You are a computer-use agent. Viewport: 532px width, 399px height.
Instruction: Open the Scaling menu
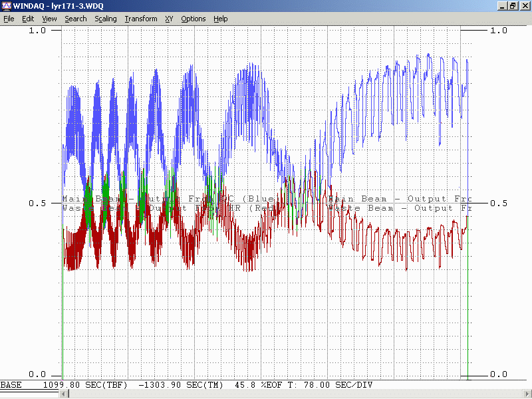105,19
